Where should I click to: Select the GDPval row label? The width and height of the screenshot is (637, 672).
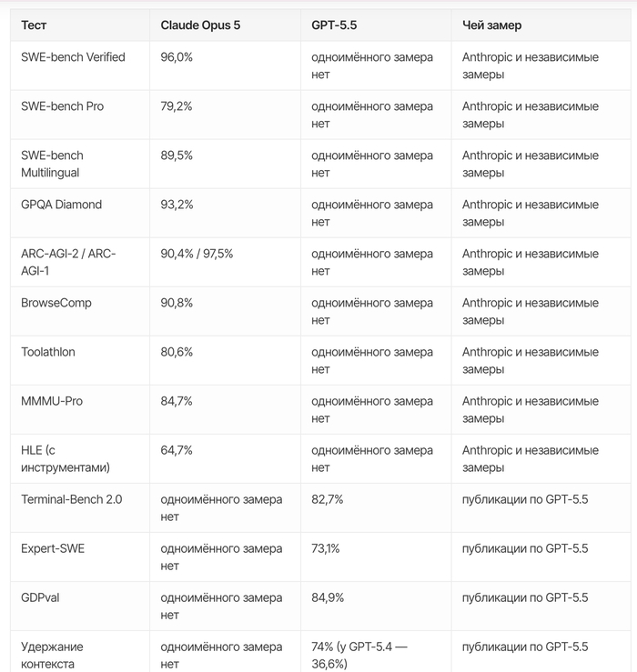(40, 597)
